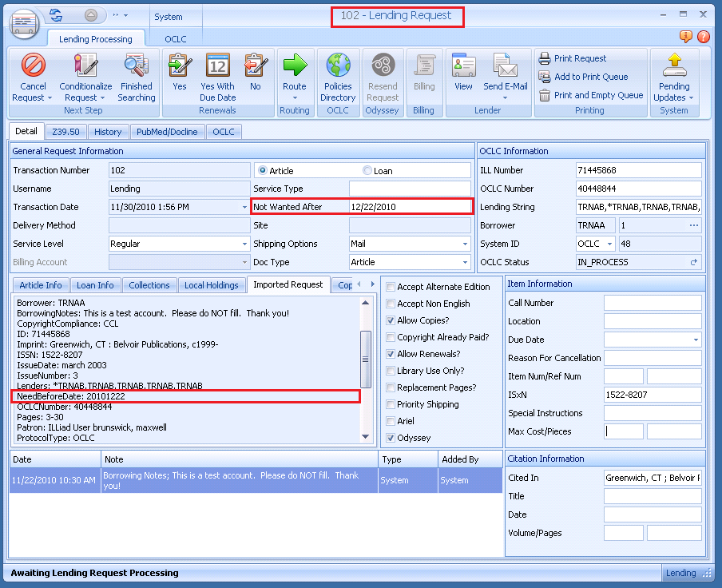The height and width of the screenshot is (588, 722).
Task: Click the Call Number input field
Action: click(652, 303)
